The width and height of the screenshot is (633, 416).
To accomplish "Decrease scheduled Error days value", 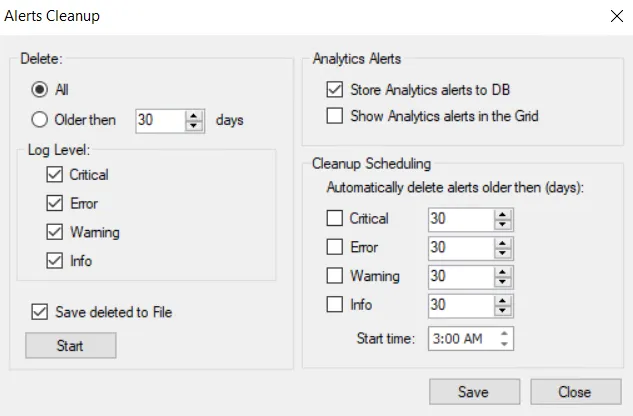I will click(503, 253).
